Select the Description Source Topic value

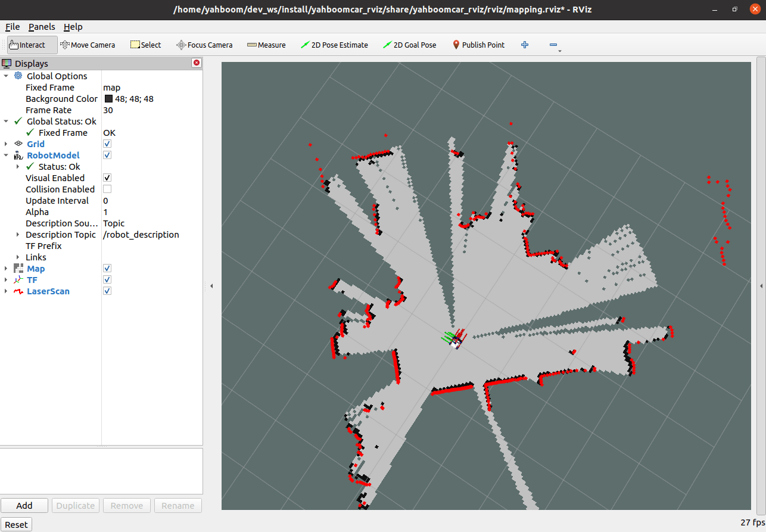tap(152, 223)
